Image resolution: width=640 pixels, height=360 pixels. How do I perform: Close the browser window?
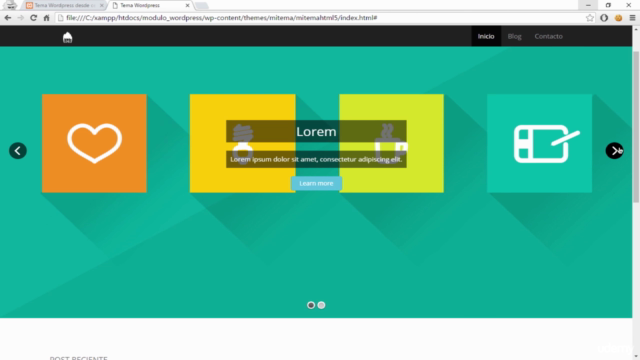point(629,5)
